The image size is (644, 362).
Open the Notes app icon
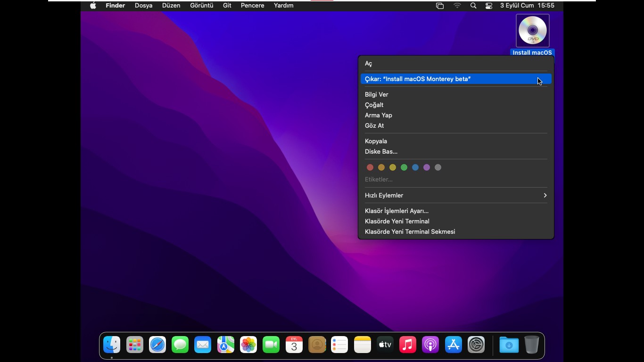tap(363, 345)
